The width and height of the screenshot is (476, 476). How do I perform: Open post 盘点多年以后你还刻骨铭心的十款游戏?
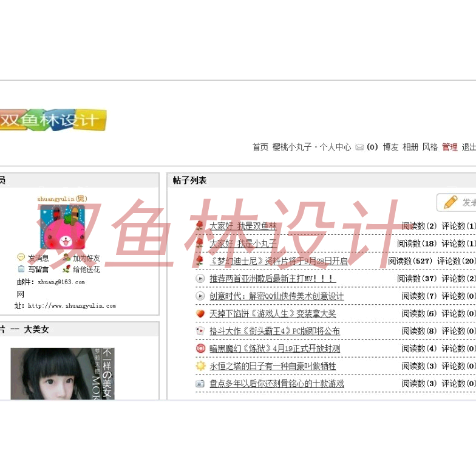[277, 384]
